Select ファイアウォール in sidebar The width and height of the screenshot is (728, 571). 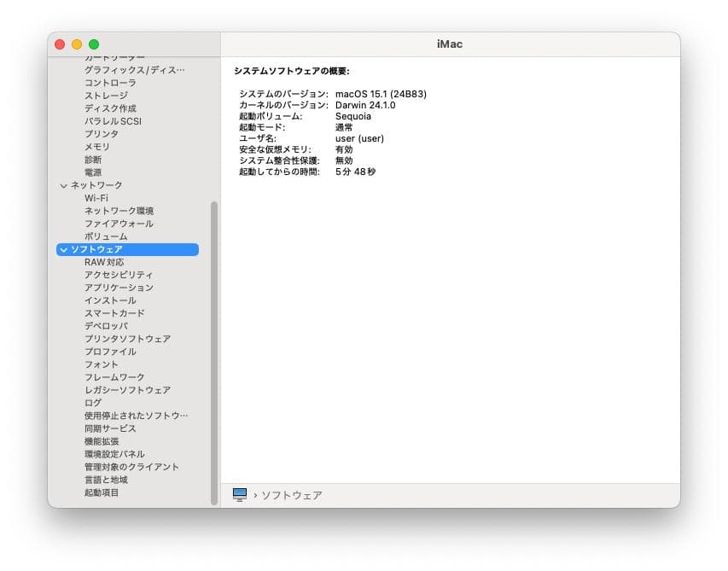coord(119,224)
